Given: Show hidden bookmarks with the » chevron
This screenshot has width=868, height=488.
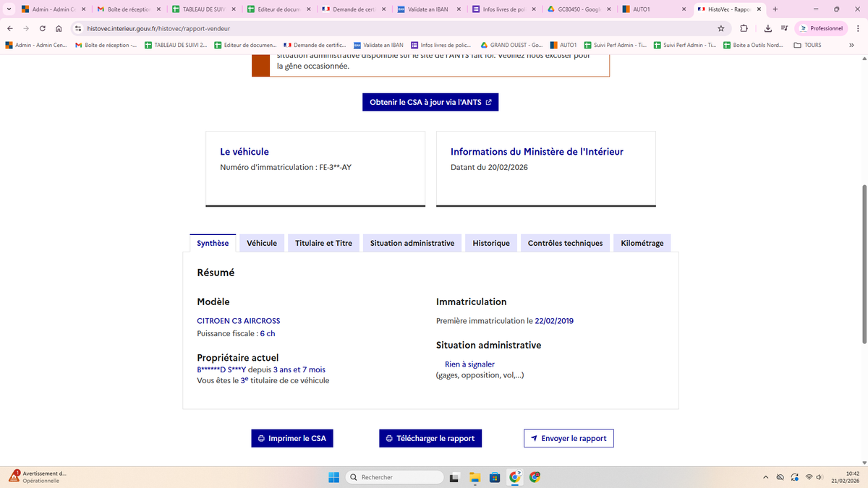Looking at the screenshot, I should 851,45.
